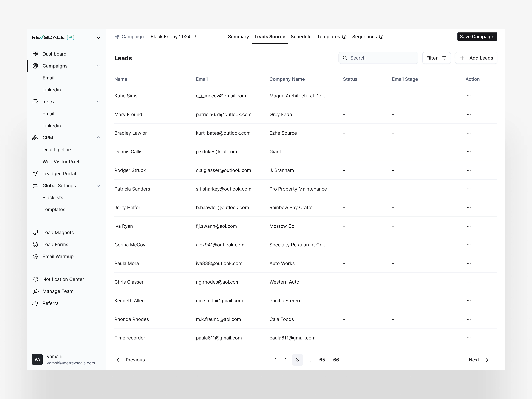Open Web Visitor Pixel in sidebar
Screen dimensions: 532x399
tap(61, 162)
